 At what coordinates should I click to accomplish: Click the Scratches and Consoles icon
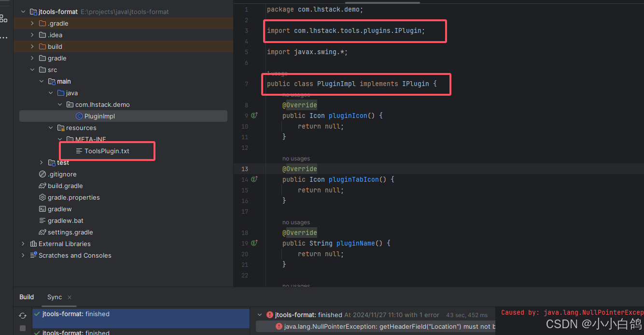(33, 255)
